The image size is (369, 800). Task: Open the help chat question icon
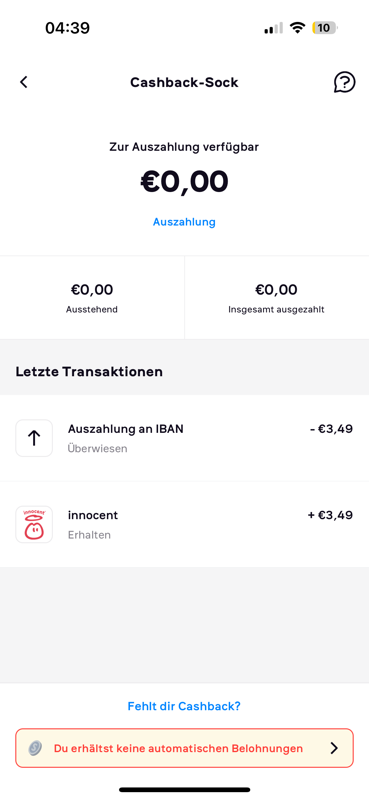click(x=345, y=82)
